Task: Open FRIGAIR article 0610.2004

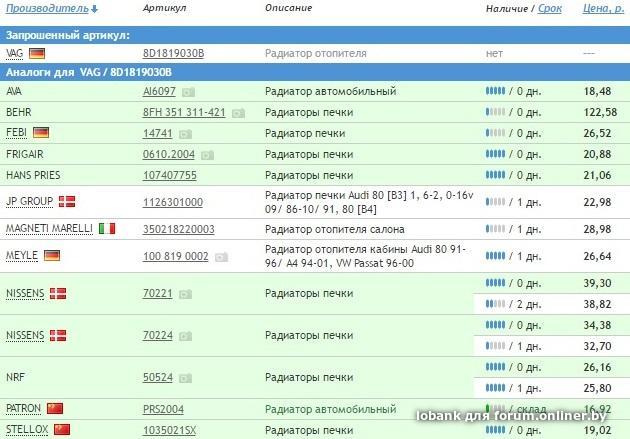Action: [x=169, y=154]
